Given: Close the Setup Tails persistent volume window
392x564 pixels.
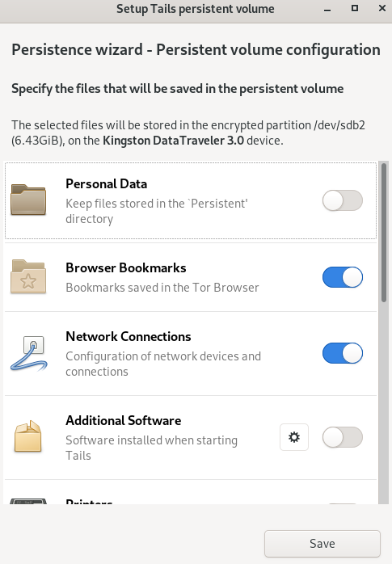Looking at the screenshot, I should pyautogui.click(x=382, y=8).
